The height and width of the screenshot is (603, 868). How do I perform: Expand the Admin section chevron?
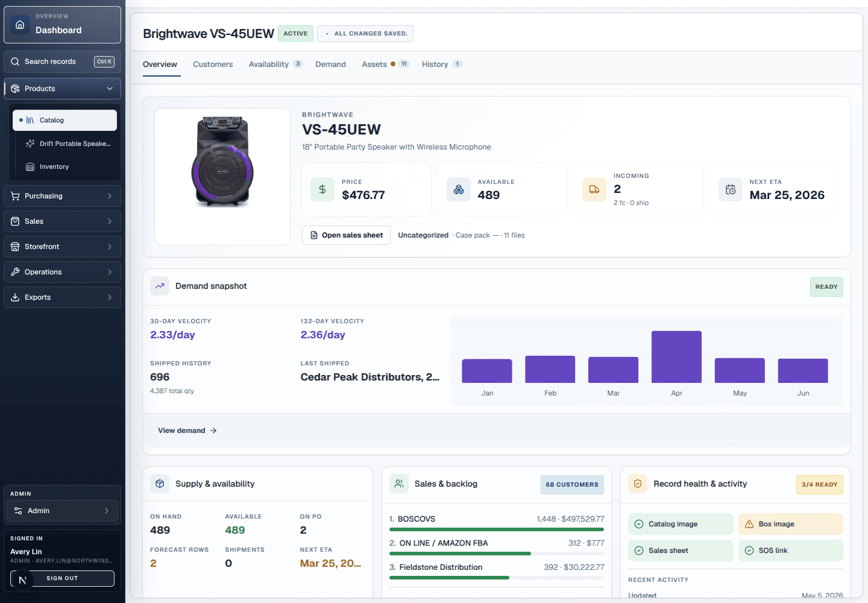click(x=107, y=511)
